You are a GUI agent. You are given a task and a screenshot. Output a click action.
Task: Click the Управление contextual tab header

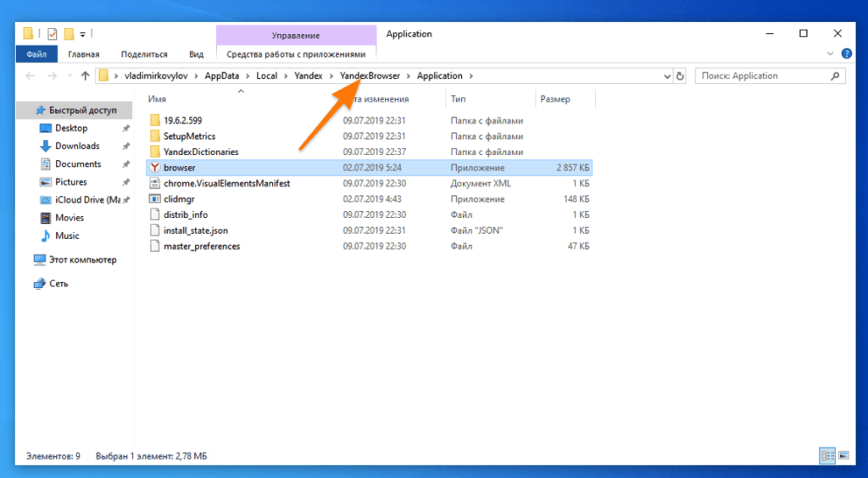[x=296, y=35]
